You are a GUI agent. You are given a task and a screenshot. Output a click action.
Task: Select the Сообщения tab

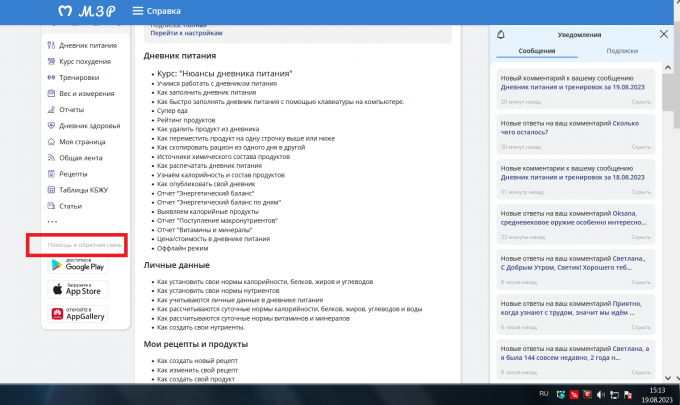click(x=537, y=51)
